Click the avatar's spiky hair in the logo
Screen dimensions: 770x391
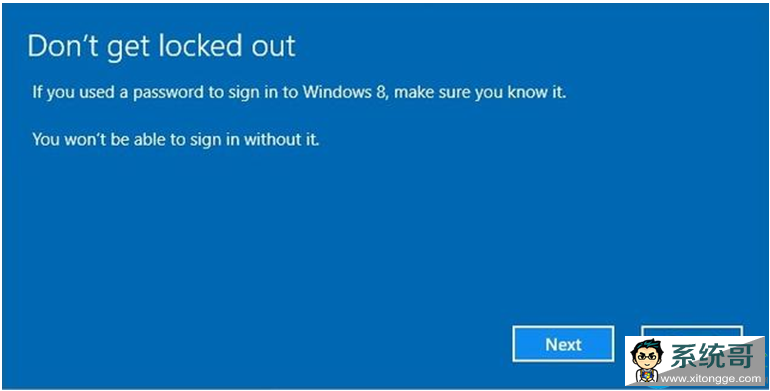[x=647, y=346]
